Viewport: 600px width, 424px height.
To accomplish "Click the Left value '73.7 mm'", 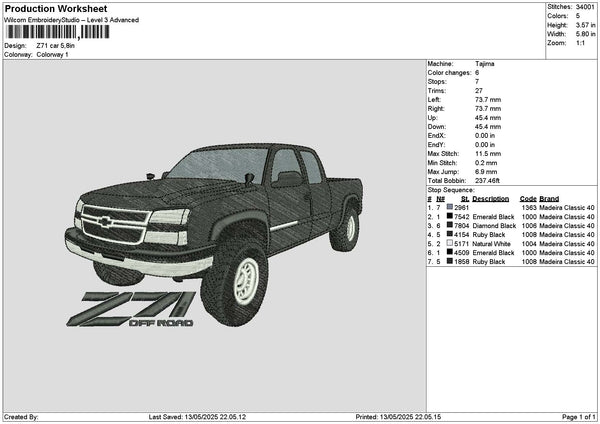I will 488,100.
